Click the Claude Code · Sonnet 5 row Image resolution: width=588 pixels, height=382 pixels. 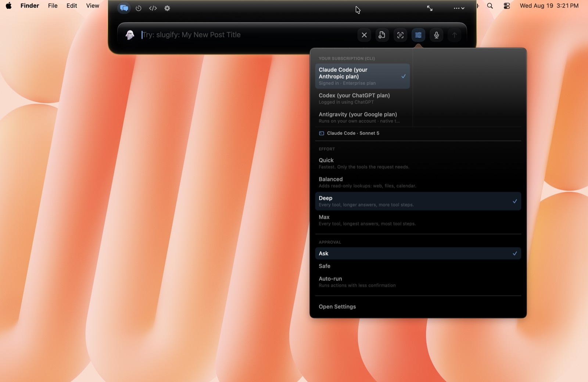click(418, 133)
